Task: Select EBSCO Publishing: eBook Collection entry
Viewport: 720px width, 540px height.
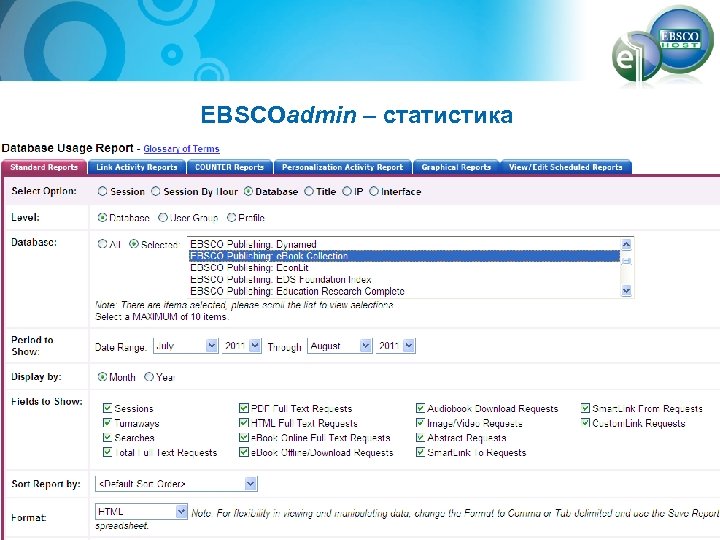Action: 404,256
